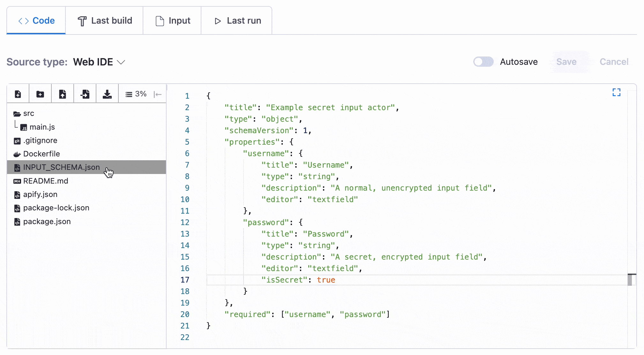Screen dimensions: 644x355
Task: Open the Source type Web IDE dropdown
Action: 99,62
